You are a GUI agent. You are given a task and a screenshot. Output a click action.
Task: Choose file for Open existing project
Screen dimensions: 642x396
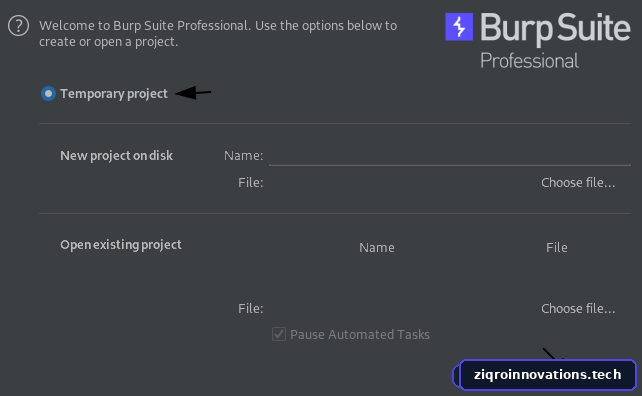point(578,308)
